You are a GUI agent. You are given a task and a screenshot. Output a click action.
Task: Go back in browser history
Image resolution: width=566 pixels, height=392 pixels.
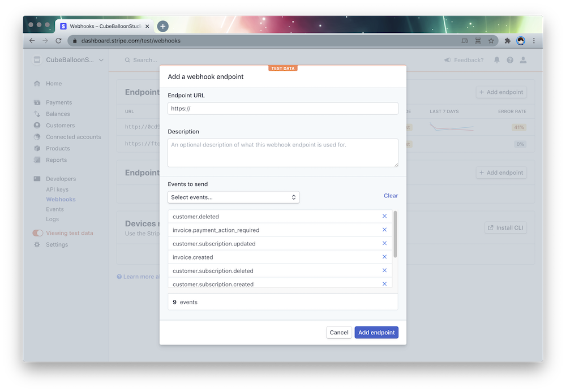click(x=32, y=41)
